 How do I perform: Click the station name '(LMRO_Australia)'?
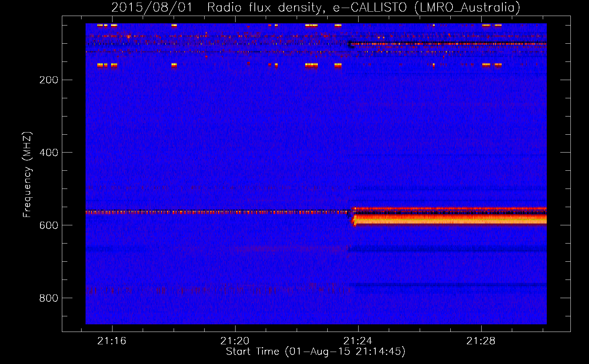click(x=467, y=8)
